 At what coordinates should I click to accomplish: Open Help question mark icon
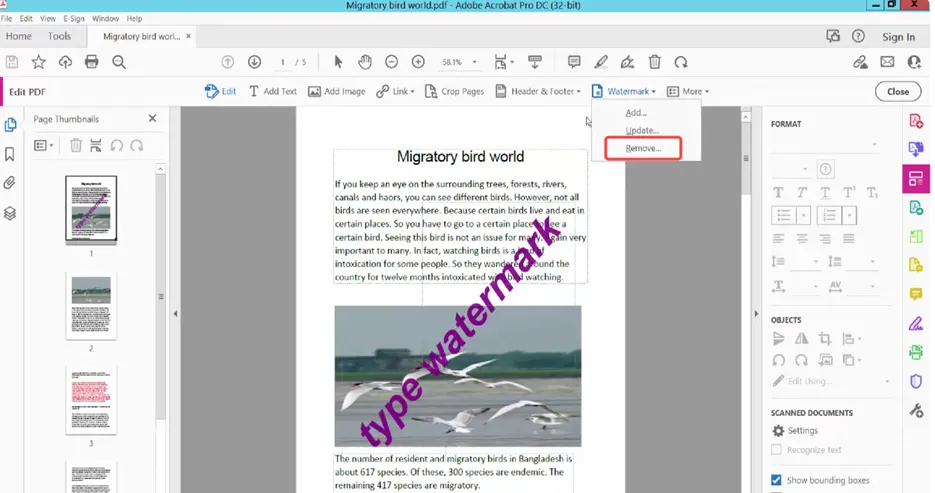click(x=858, y=36)
